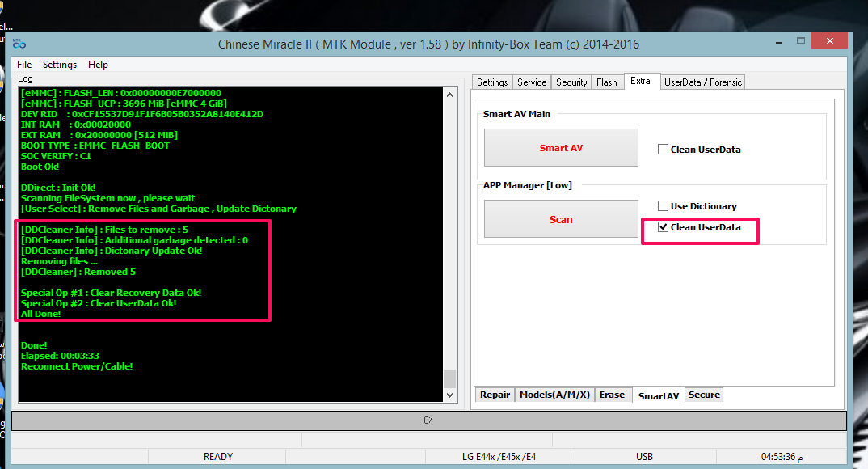
Task: Maximize the Chinese Miracle II window
Action: (800, 40)
